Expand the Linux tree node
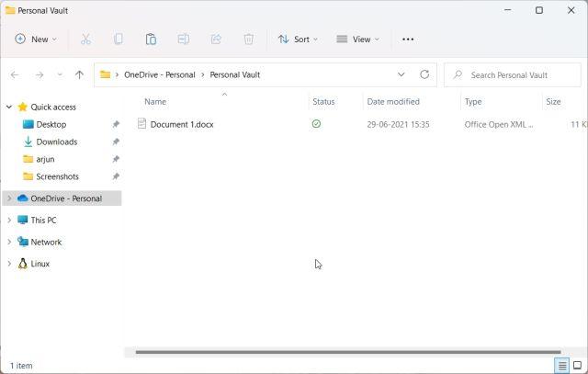The height and width of the screenshot is (374, 588). [9, 264]
